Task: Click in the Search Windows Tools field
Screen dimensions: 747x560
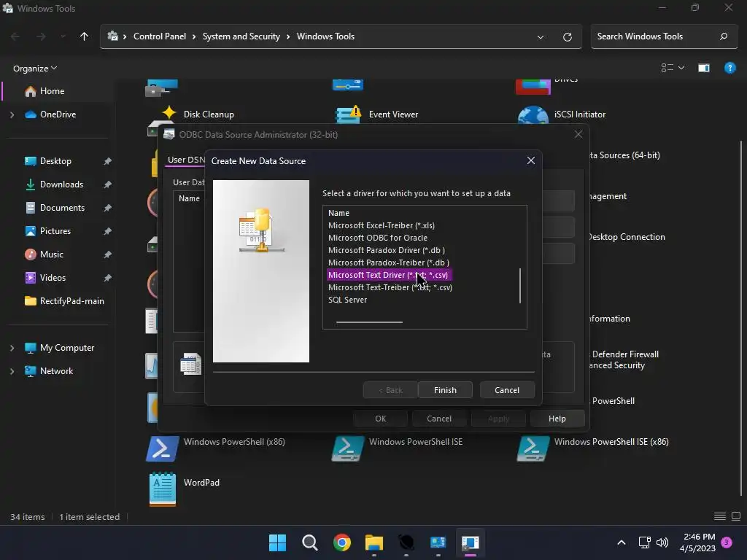Action: click(664, 36)
